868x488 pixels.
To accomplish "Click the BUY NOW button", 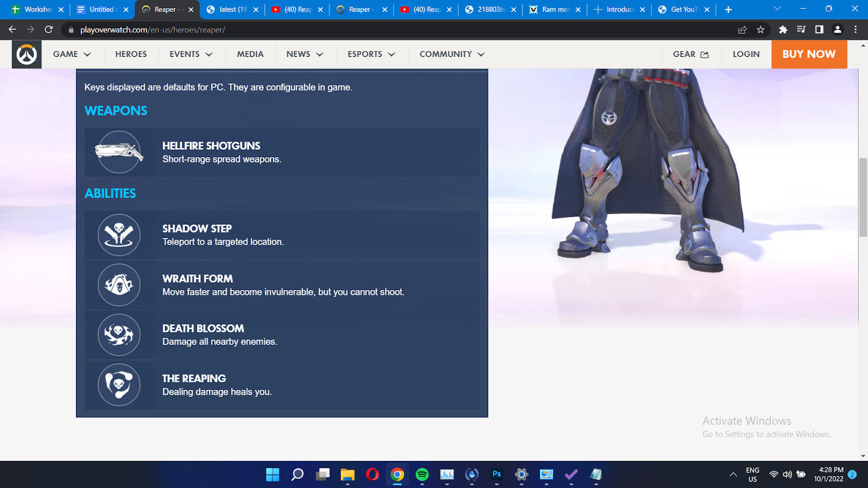I will [x=809, y=54].
